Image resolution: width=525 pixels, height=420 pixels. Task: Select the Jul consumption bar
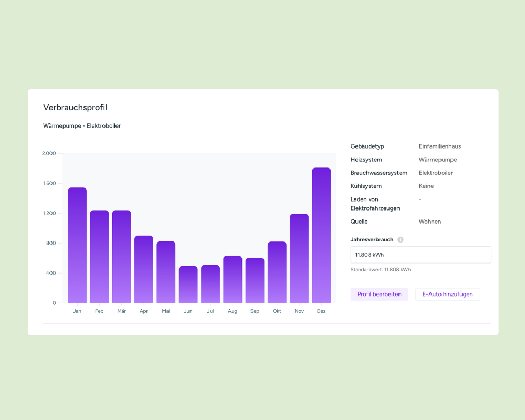pos(211,284)
